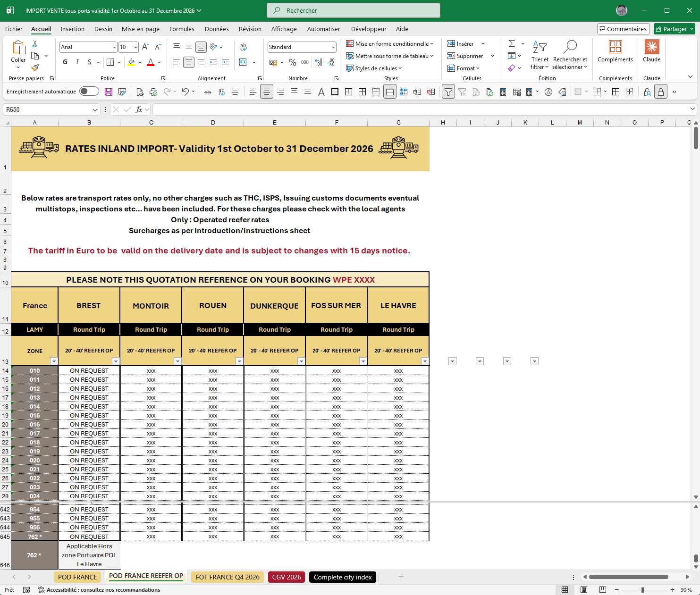
Task: Click the yellow fill color swatch
Action: point(131,62)
